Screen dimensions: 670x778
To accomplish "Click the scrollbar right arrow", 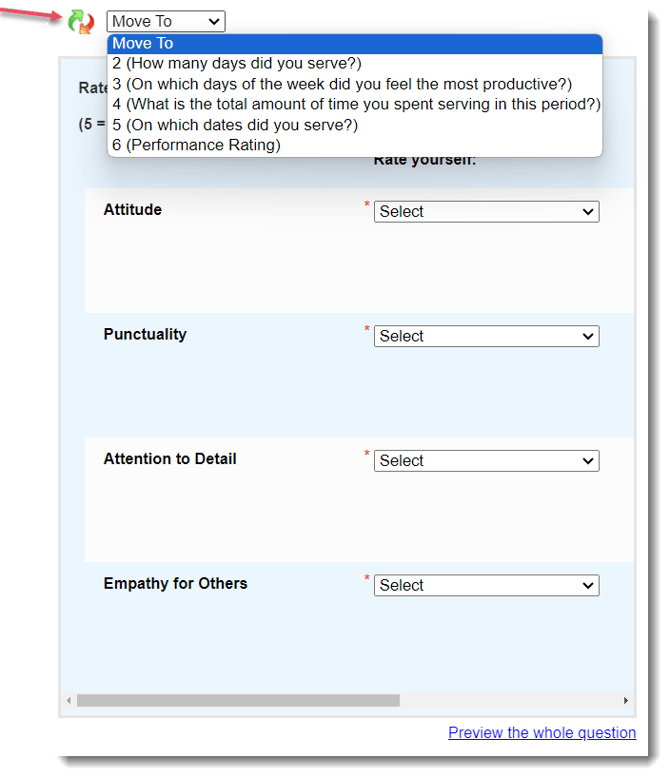I will tap(626, 701).
